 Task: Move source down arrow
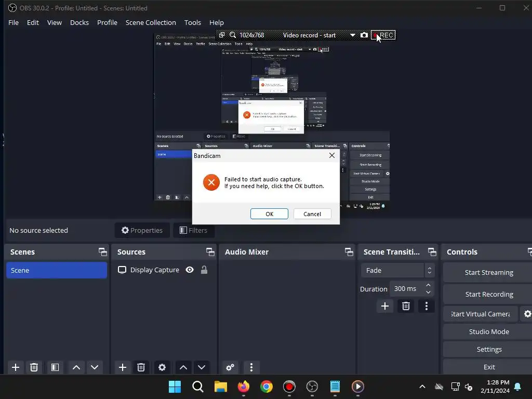tap(202, 367)
